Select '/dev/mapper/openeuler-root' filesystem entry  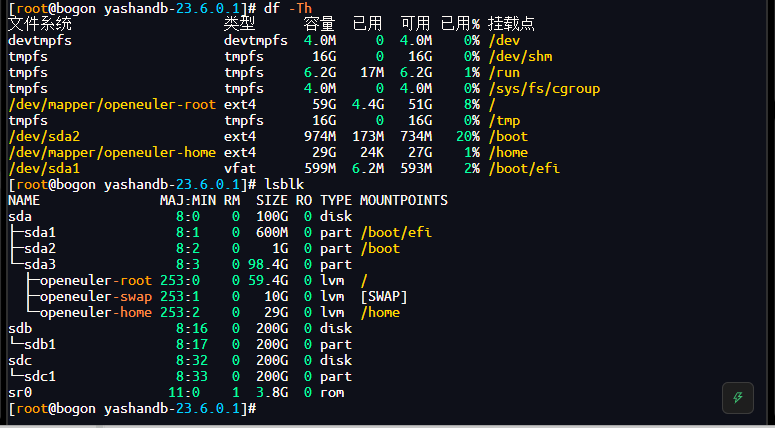click(x=112, y=104)
